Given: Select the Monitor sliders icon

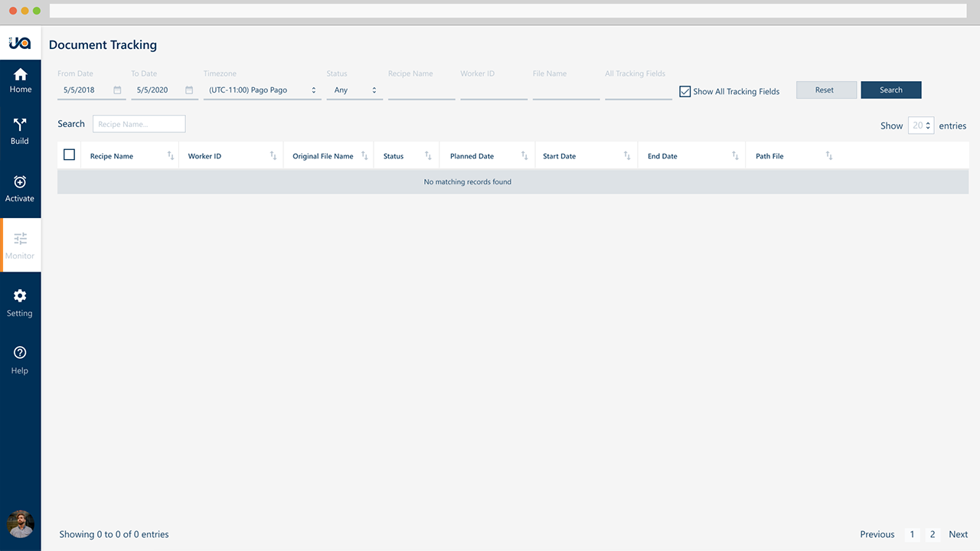Looking at the screenshot, I should click(x=21, y=240).
